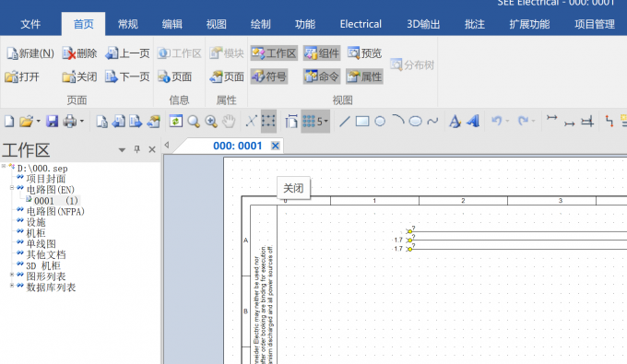Toggle the 属性 panel button in 视图 group
This screenshot has width=627, height=364.
(x=364, y=76)
